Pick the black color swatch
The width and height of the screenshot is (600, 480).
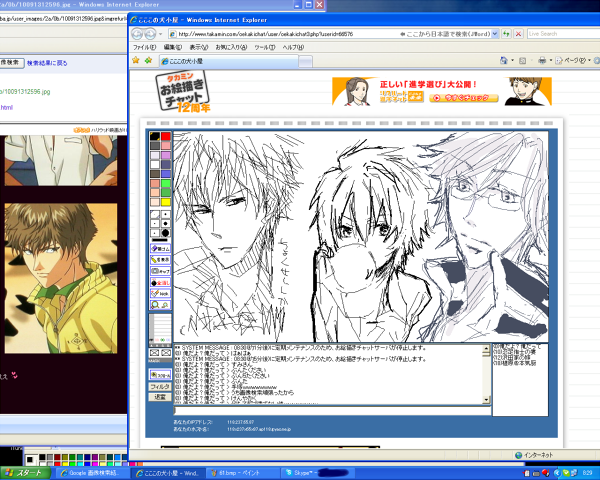tap(155, 136)
